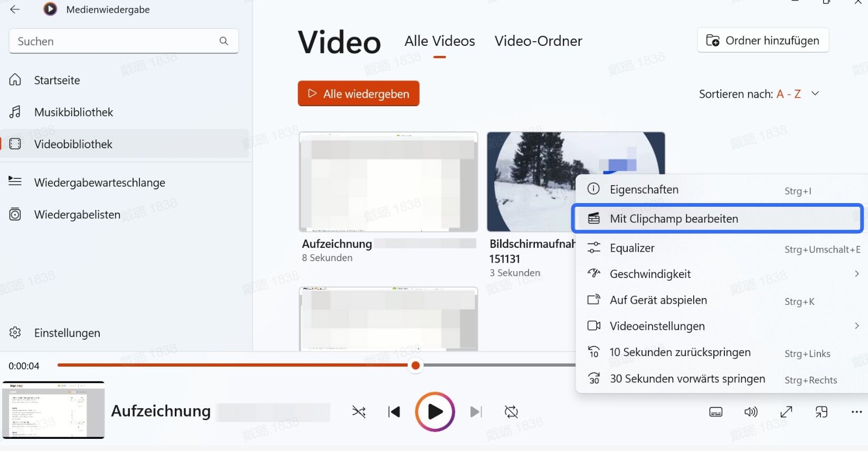Click the Einstellungen gear icon
The width and height of the screenshot is (868, 451).
[x=15, y=332]
